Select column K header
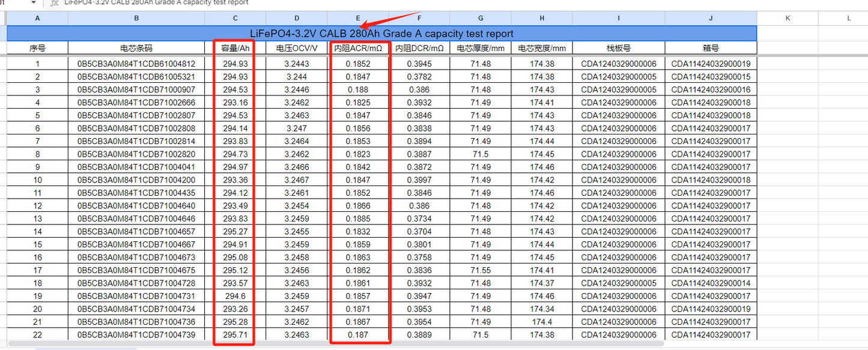 (x=788, y=18)
